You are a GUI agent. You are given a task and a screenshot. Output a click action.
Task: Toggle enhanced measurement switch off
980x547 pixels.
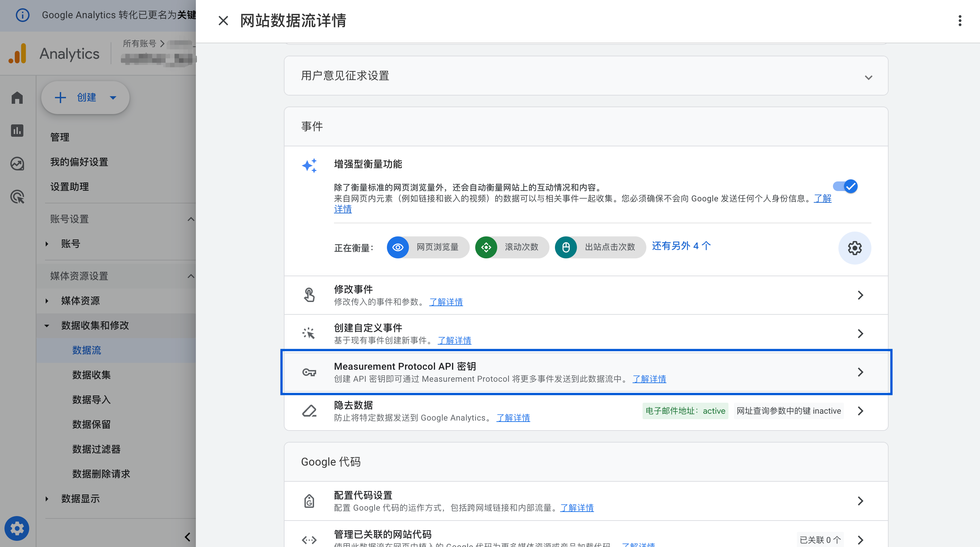[845, 186]
